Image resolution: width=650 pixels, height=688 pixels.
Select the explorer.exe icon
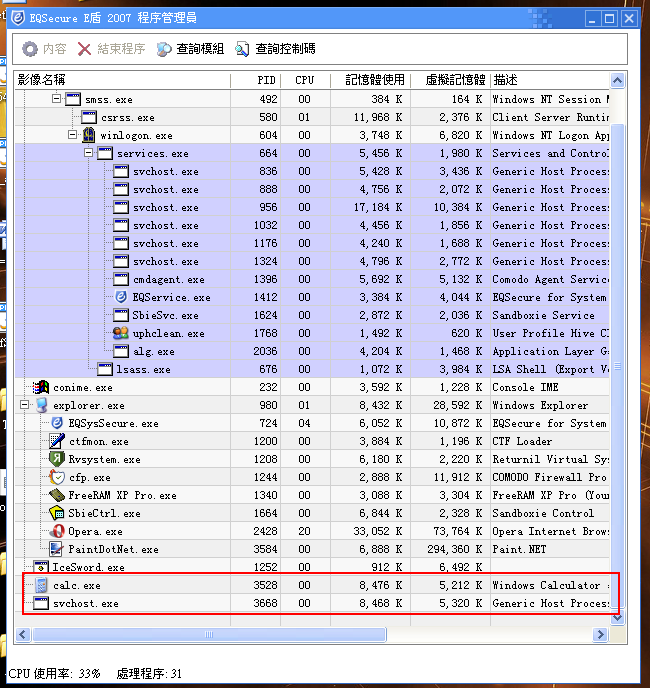42,405
